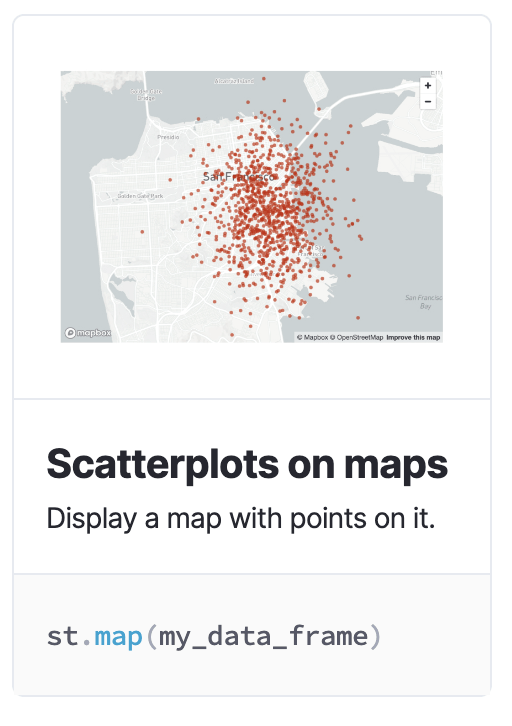Viewport: 512px width, 726px height.
Task: Click the 'San Francisco' city label
Action: coord(239,176)
